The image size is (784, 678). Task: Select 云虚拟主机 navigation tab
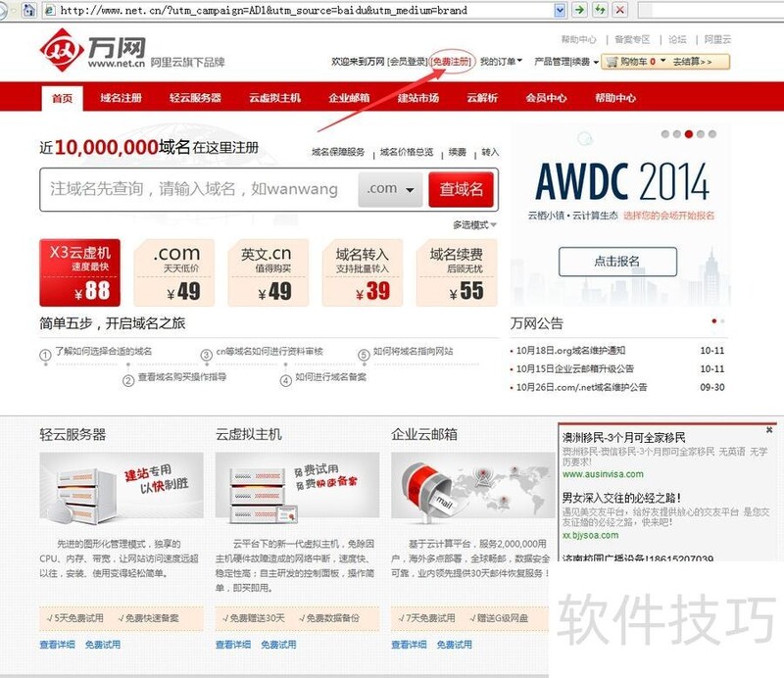coord(275,98)
